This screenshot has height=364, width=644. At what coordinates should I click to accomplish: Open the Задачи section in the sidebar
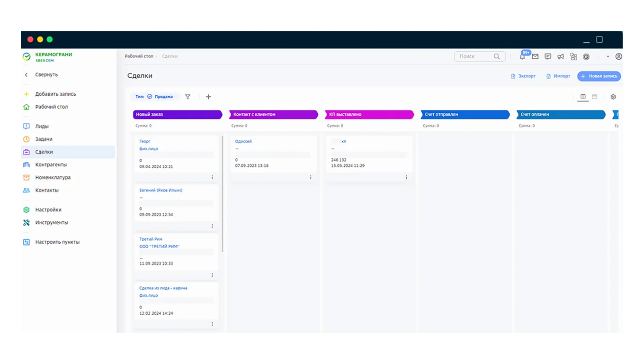[x=45, y=139]
